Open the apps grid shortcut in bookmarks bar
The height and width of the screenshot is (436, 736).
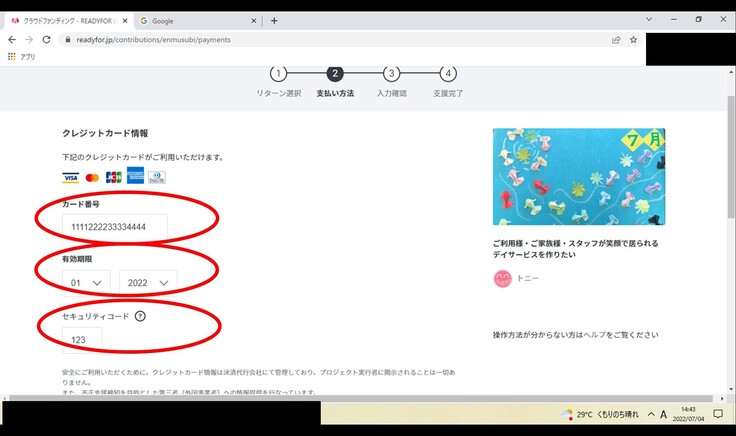coord(12,57)
